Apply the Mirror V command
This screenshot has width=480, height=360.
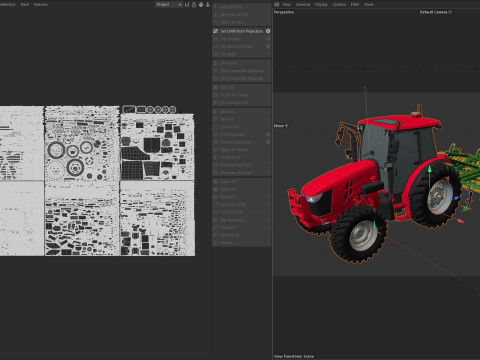point(241,119)
